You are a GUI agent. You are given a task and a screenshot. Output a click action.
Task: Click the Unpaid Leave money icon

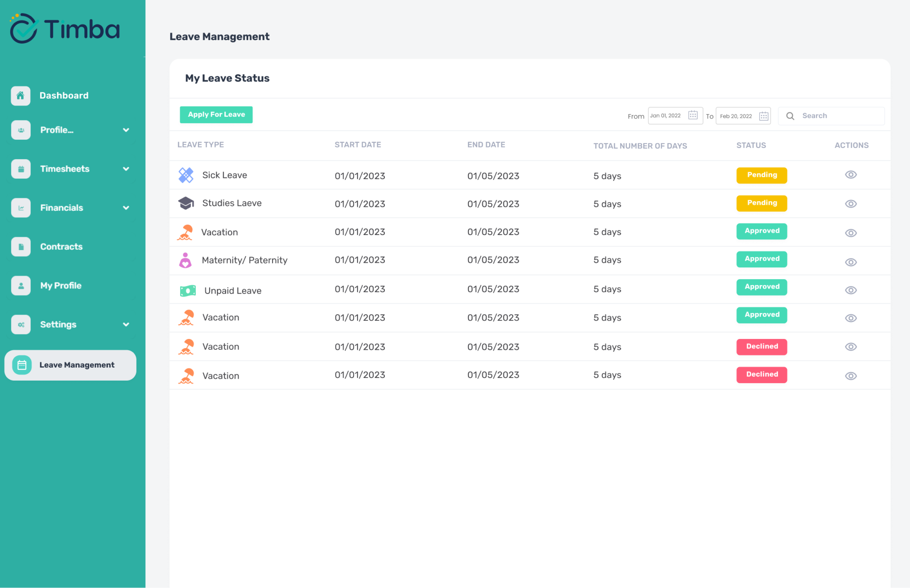(x=187, y=291)
